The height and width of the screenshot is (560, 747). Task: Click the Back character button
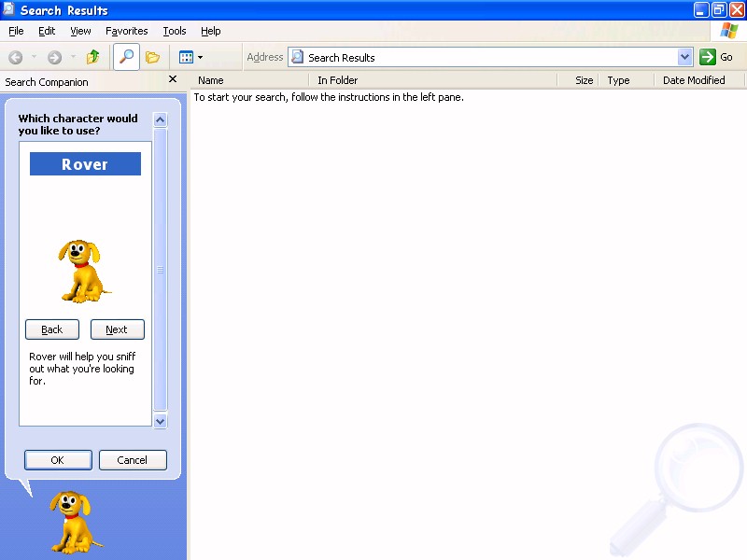(x=52, y=329)
